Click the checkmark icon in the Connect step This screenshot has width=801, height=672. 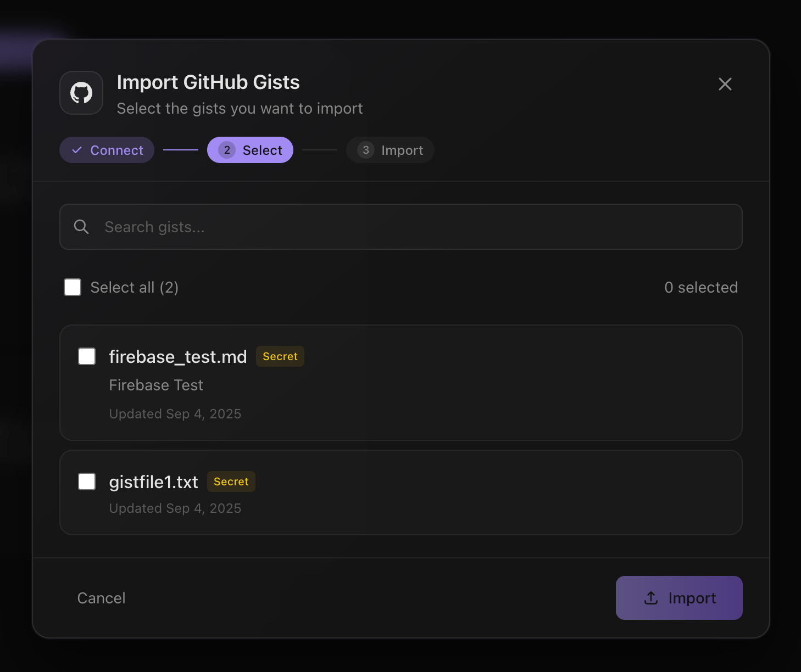[77, 149]
